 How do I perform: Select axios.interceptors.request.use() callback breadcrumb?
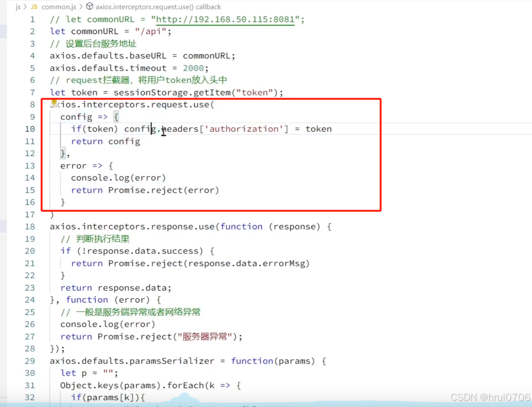[158, 7]
